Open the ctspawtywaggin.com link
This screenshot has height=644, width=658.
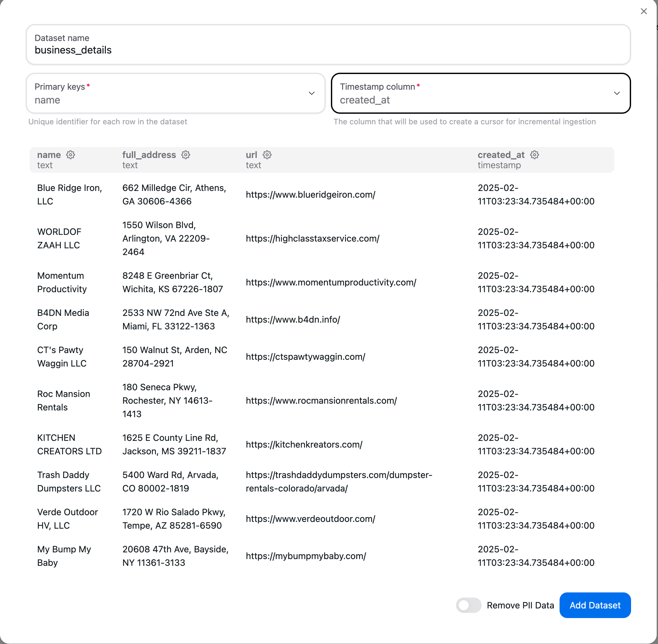click(x=305, y=357)
